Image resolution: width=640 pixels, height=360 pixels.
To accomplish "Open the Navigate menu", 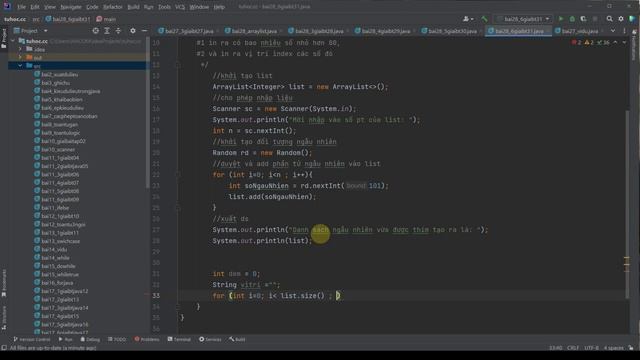I will (x=71, y=7).
